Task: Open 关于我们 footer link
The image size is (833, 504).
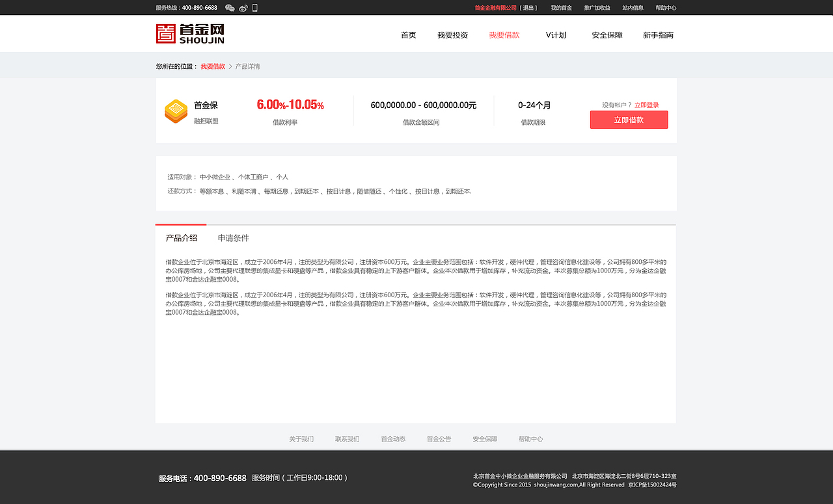Action: point(301,439)
